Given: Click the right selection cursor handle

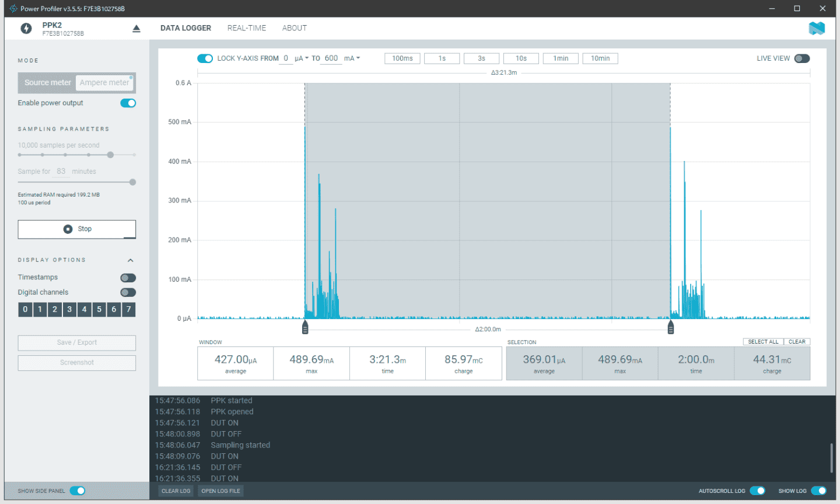Looking at the screenshot, I should [x=670, y=328].
